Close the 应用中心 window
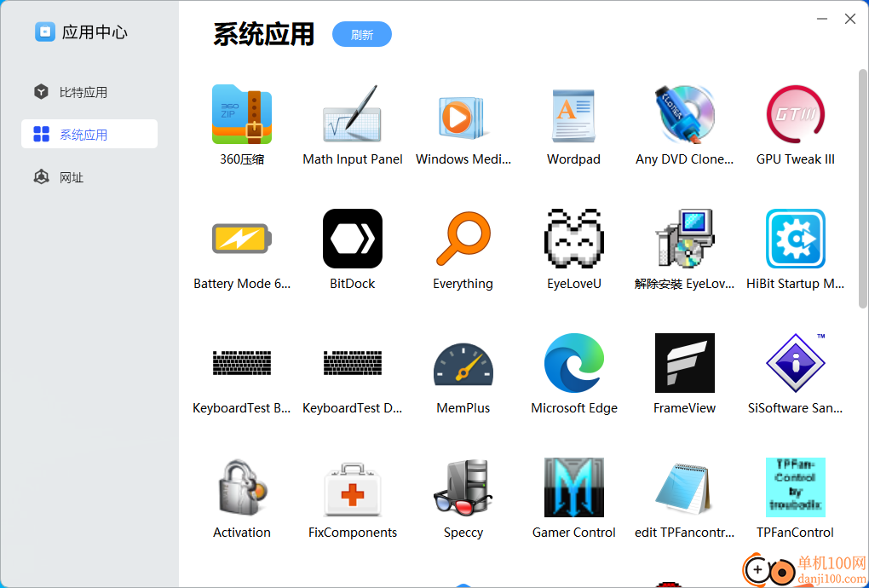 tap(850, 19)
